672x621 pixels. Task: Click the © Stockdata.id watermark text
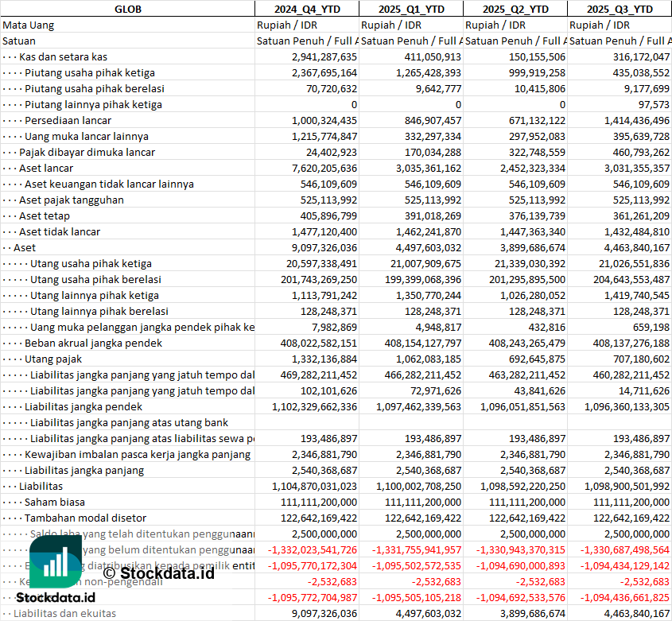[x=158, y=572]
